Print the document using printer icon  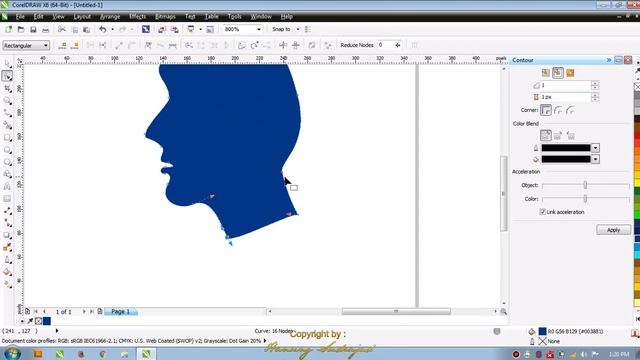45,29
